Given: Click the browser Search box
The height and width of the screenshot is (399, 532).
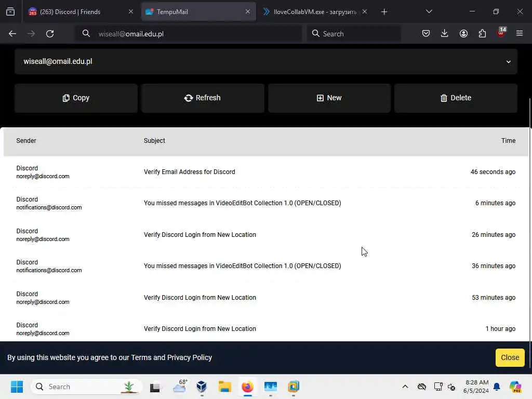Looking at the screenshot, I should tap(353, 34).
